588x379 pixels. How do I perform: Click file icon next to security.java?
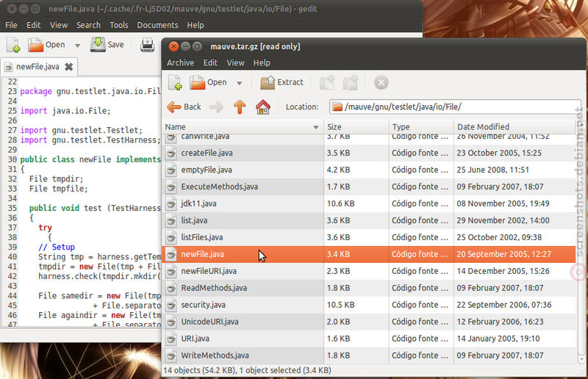[x=171, y=305]
